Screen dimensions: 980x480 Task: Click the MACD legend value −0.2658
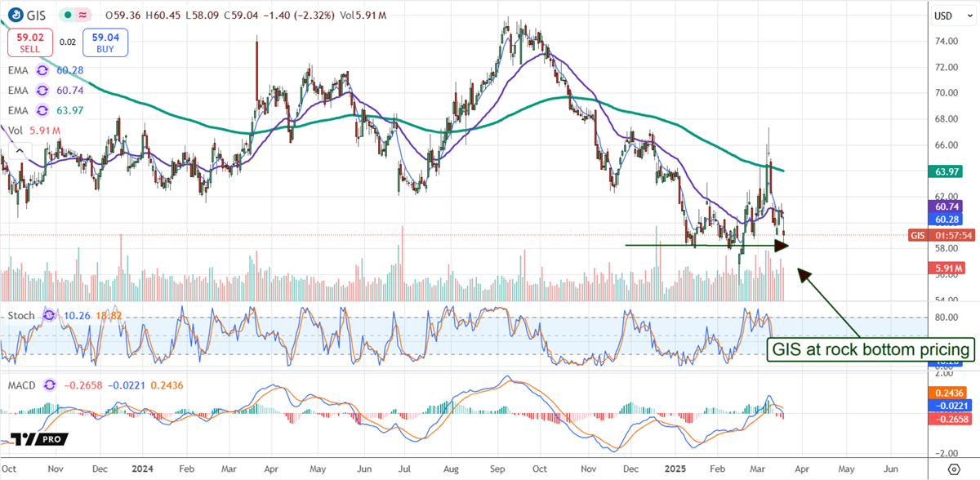pos(82,384)
